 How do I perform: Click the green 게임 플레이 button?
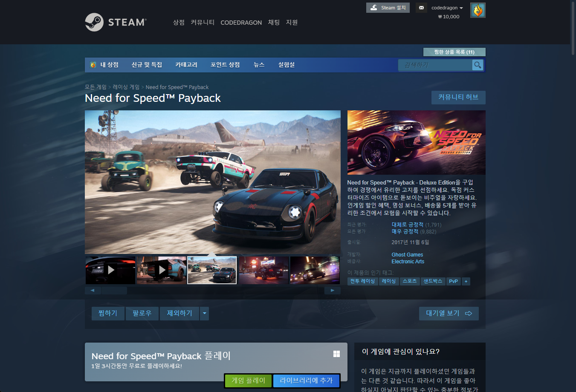pos(248,380)
